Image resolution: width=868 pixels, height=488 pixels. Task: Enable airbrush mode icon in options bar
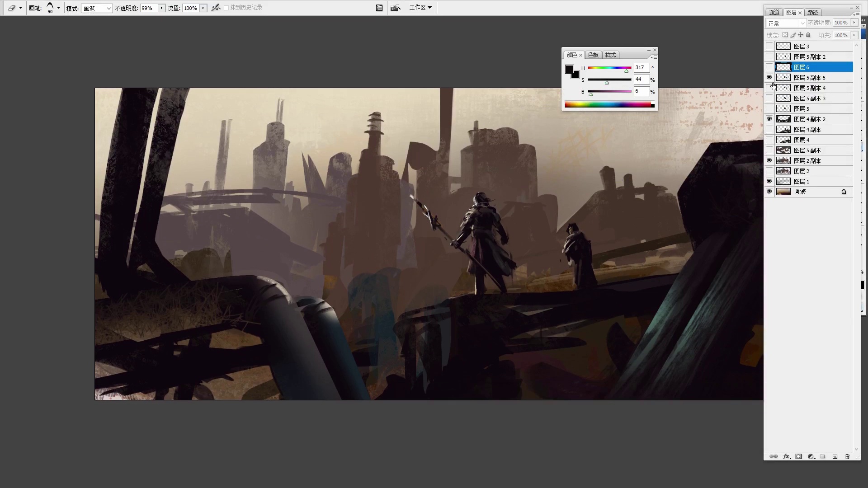pyautogui.click(x=216, y=8)
